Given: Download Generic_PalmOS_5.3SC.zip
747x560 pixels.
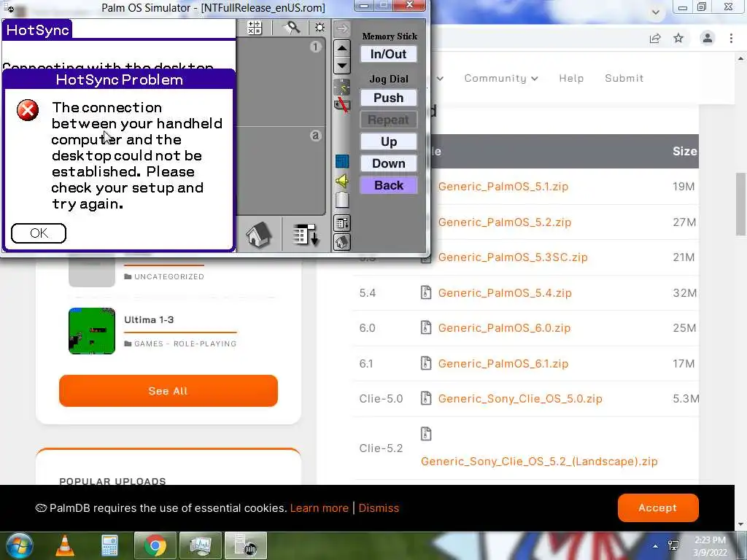Looking at the screenshot, I should (x=513, y=257).
